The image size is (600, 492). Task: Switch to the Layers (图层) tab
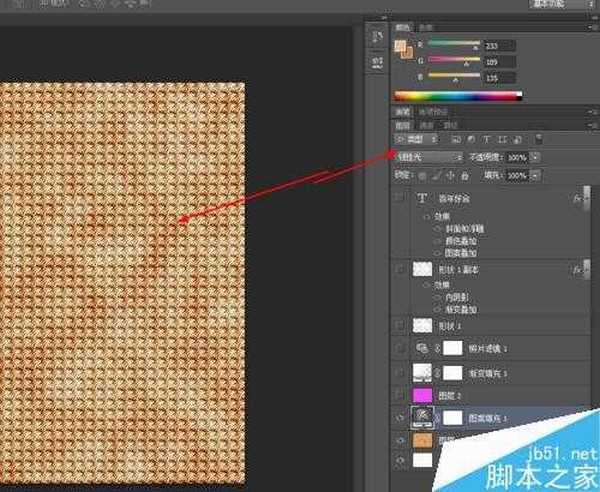click(401, 125)
